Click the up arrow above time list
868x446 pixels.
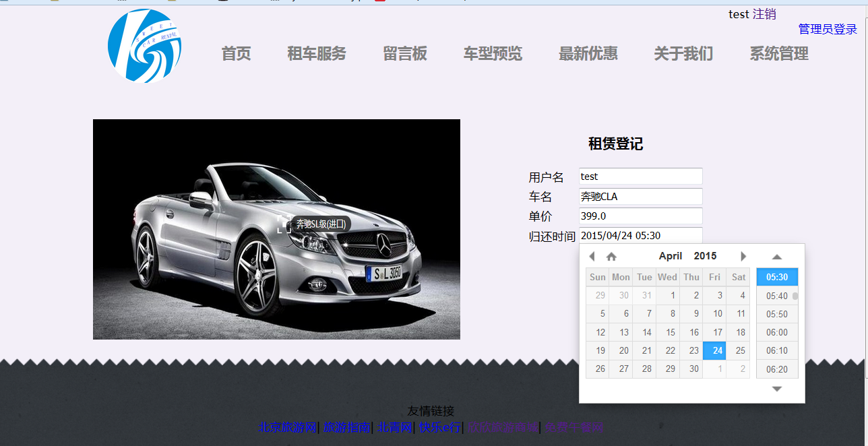click(777, 257)
